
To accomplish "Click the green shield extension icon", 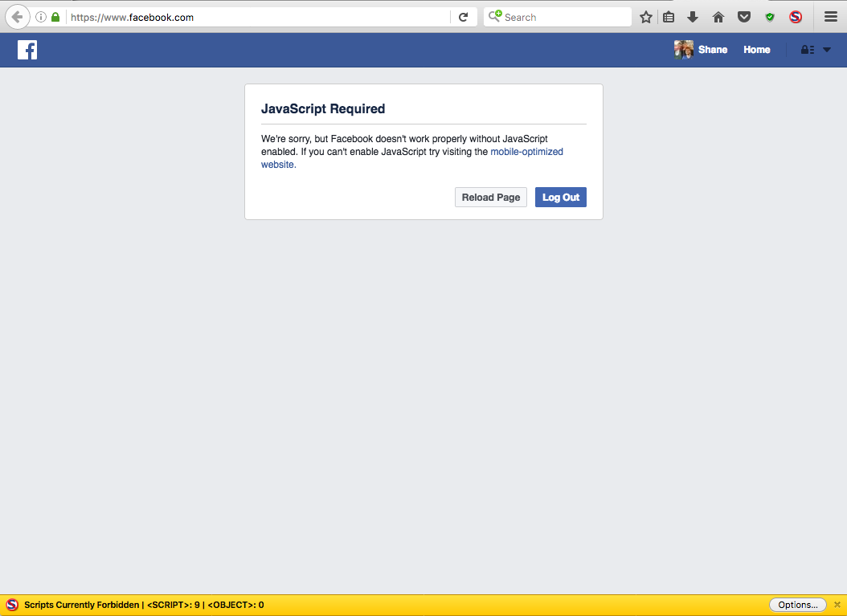I will 770,18.
